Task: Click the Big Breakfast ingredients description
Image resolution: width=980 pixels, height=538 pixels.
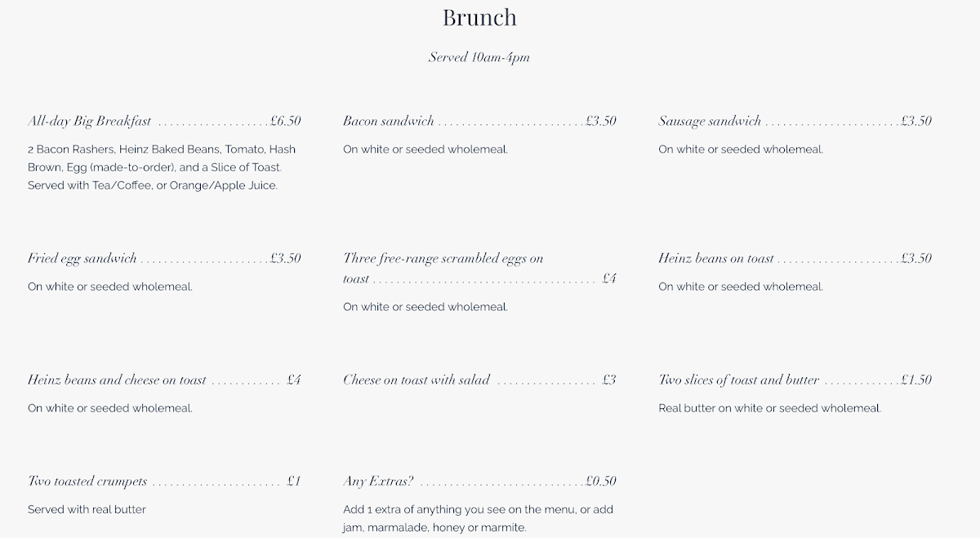Action: point(162,167)
